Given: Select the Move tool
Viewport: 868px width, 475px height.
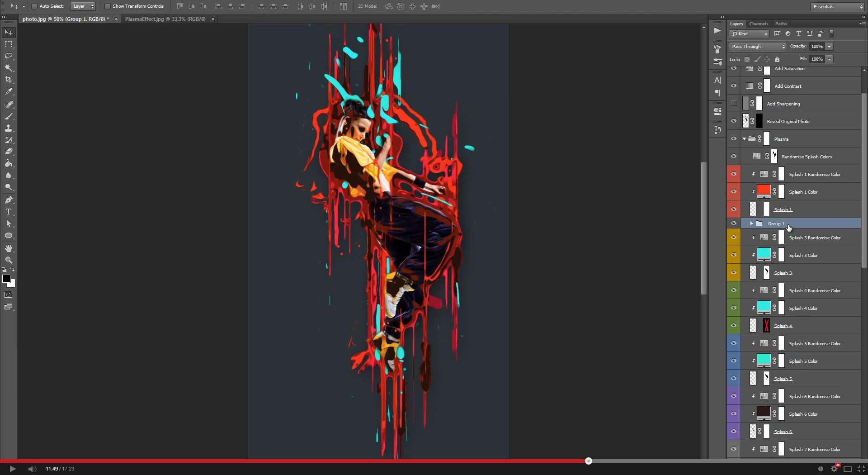Looking at the screenshot, I should click(x=9, y=32).
